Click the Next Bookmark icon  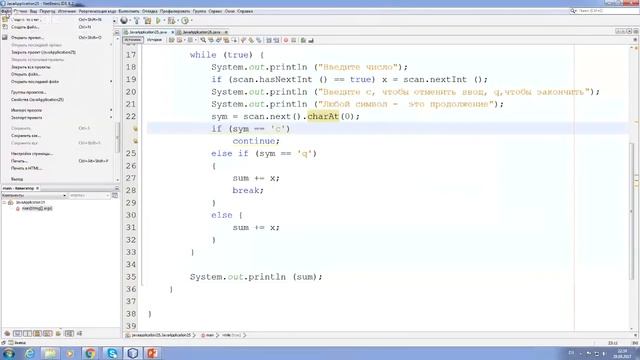coord(251,40)
